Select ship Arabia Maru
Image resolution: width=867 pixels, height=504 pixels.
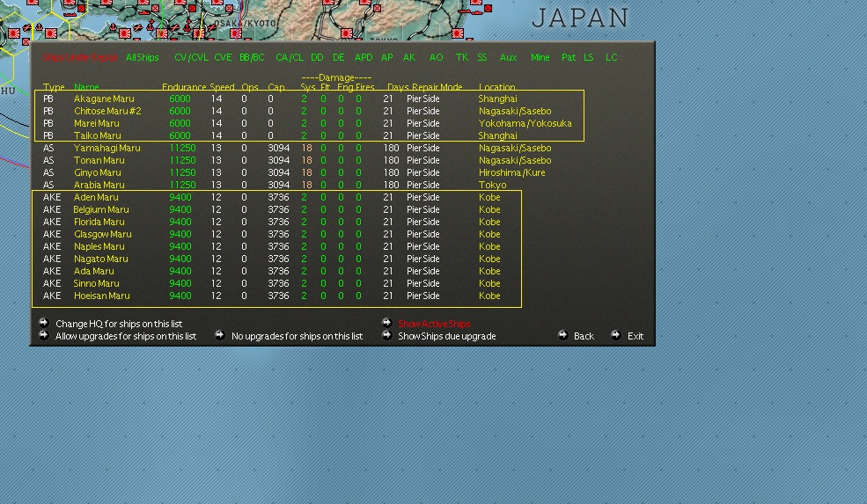tap(99, 185)
